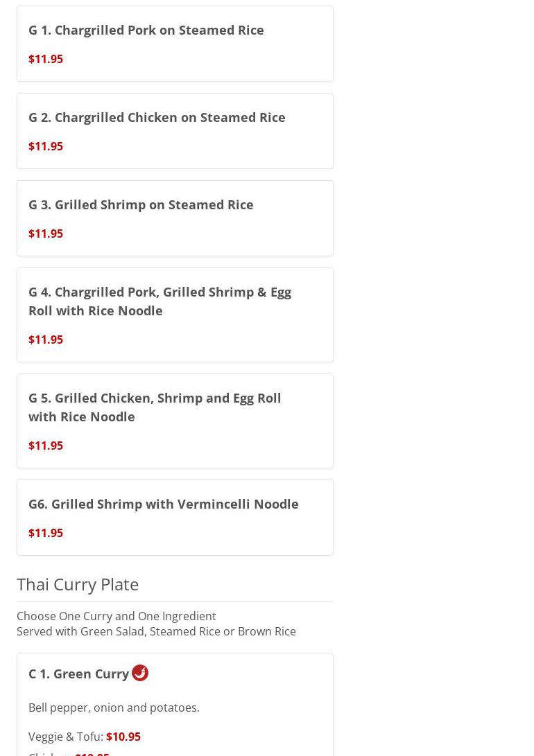Click the "Choose One Curry and One Ingredient" text

117,616
